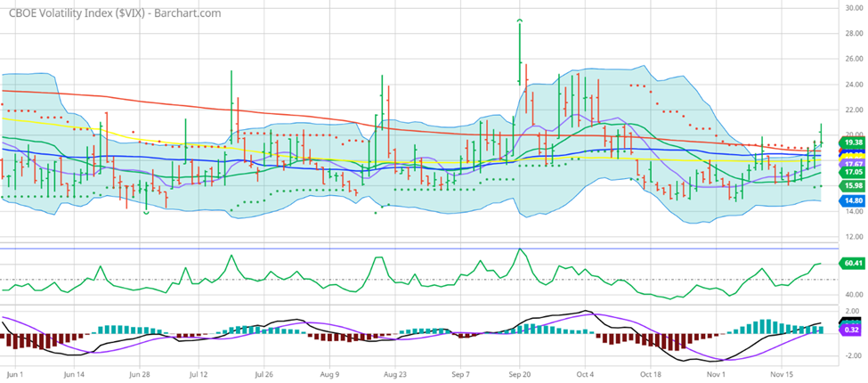Click the Jul 26 date label
This screenshot has height=383, width=868.
coord(264,373)
